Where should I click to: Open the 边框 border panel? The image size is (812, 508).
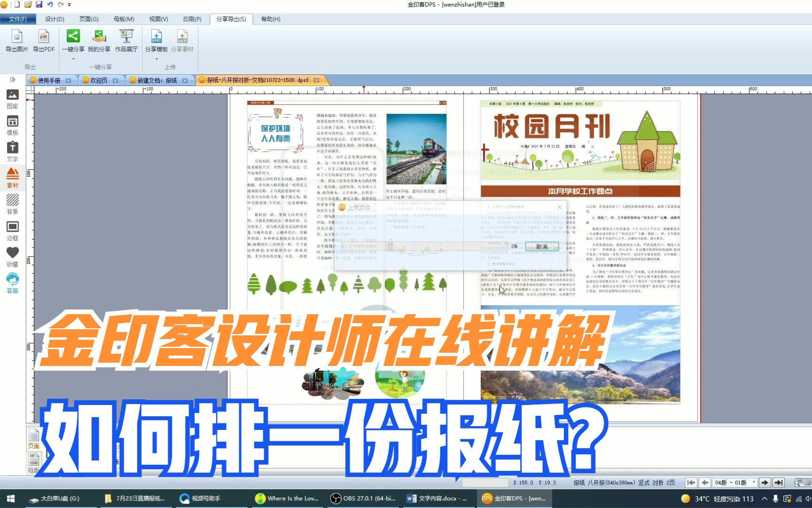click(x=13, y=231)
